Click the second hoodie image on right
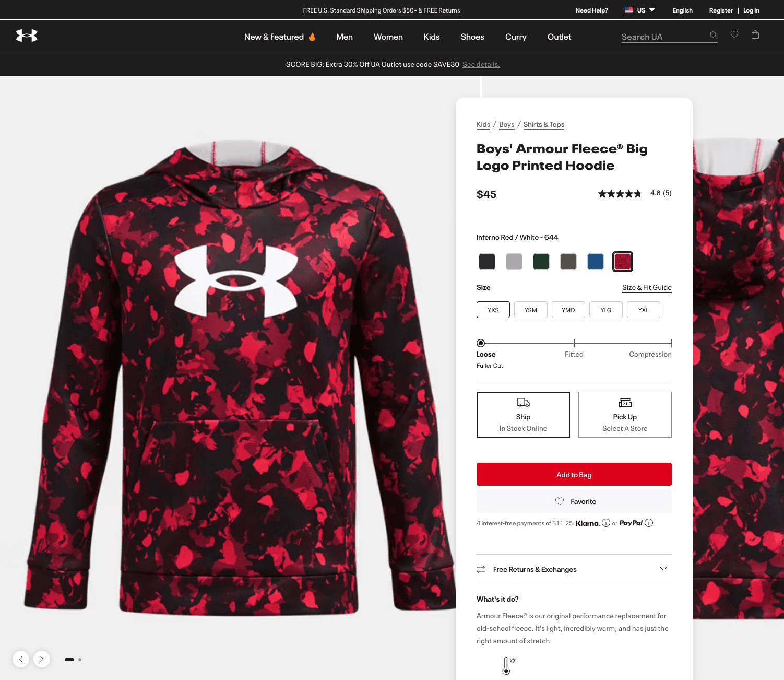This screenshot has width=784, height=680. [738, 379]
